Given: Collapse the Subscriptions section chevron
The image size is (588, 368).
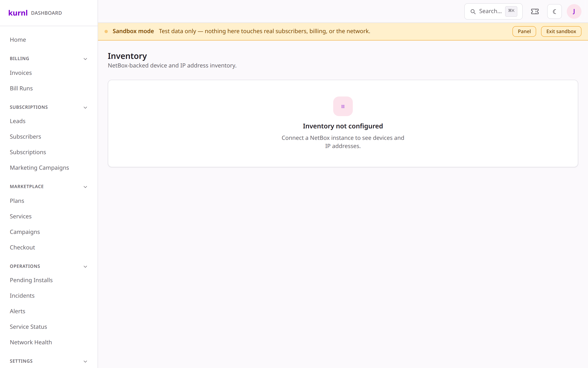Looking at the screenshot, I should (85, 108).
